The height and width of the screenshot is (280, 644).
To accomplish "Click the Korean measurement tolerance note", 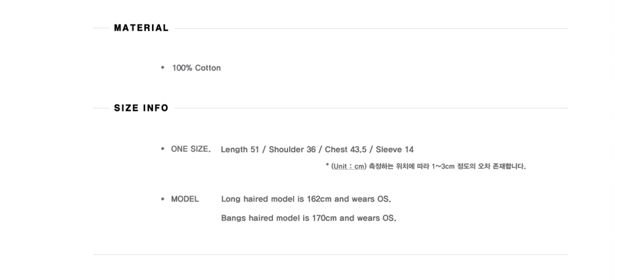I will click(447, 167).
